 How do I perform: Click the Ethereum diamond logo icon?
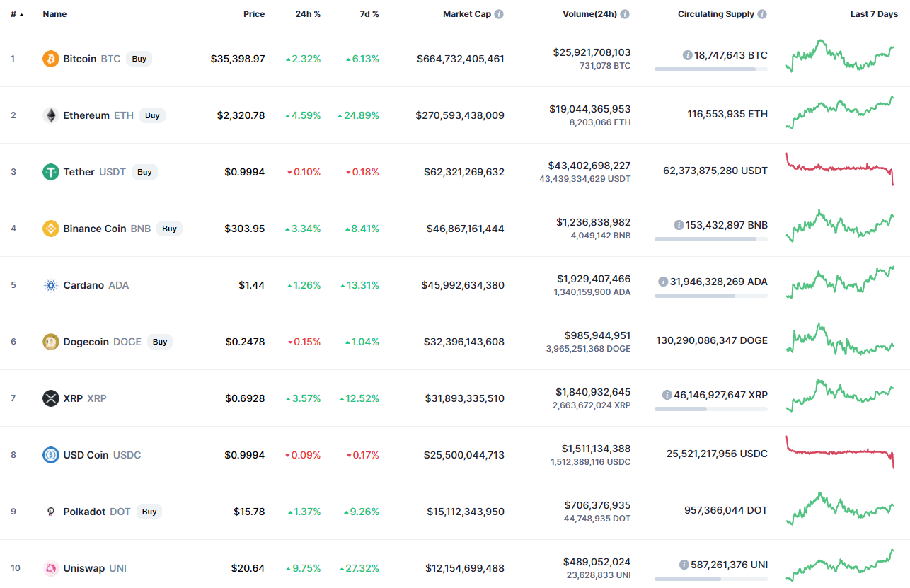[x=50, y=115]
